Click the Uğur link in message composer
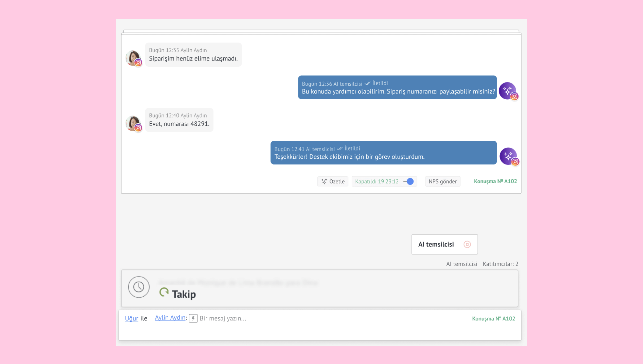This screenshot has width=643, height=364. [x=131, y=318]
